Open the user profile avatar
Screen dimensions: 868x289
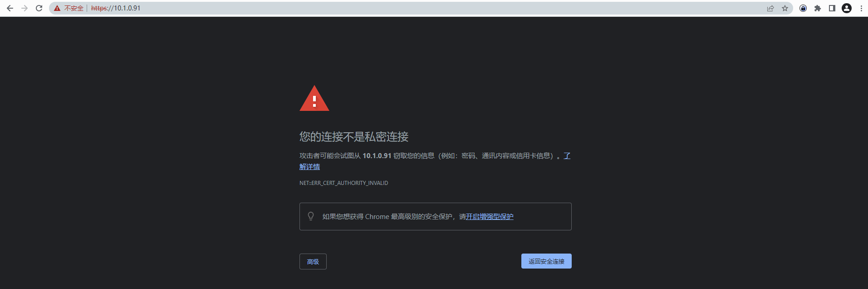click(847, 8)
